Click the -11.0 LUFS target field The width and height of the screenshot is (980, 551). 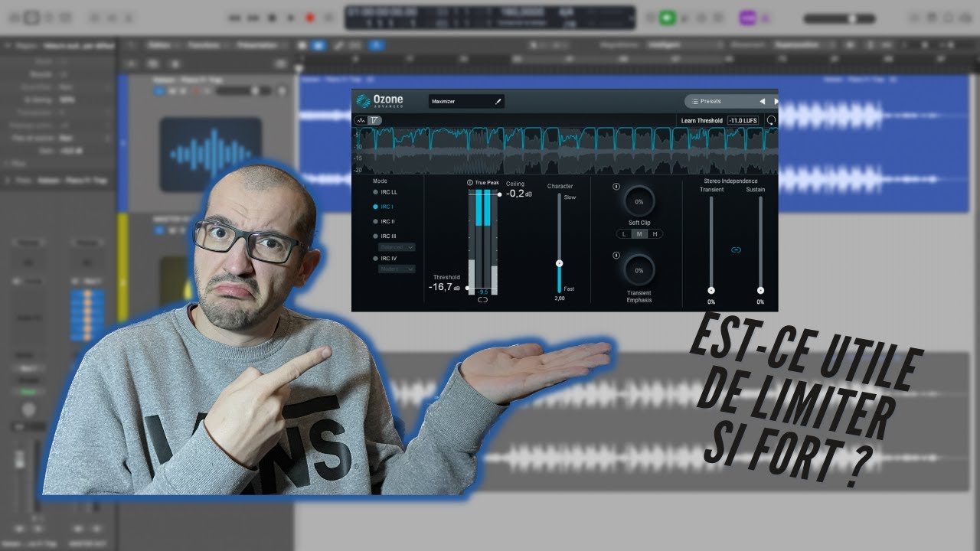(x=743, y=121)
